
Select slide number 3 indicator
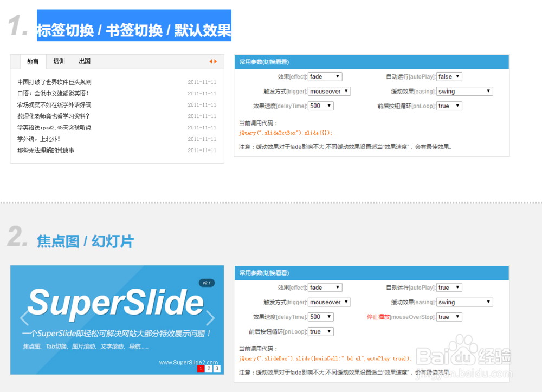pos(217,369)
